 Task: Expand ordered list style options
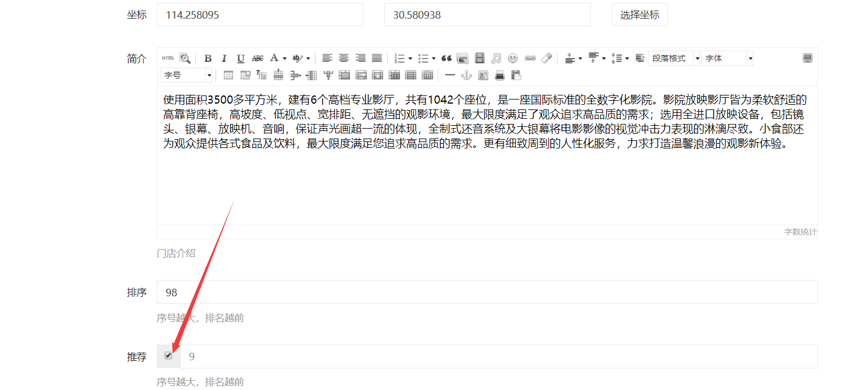click(410, 58)
